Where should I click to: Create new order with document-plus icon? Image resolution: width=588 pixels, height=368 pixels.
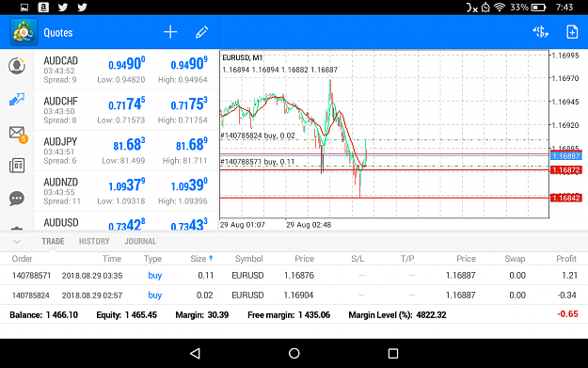(572, 32)
